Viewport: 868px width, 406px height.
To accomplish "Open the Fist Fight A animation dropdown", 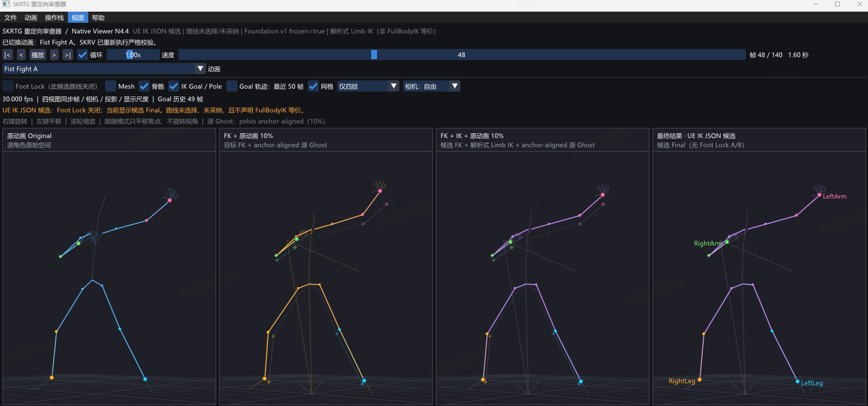I will (104, 69).
